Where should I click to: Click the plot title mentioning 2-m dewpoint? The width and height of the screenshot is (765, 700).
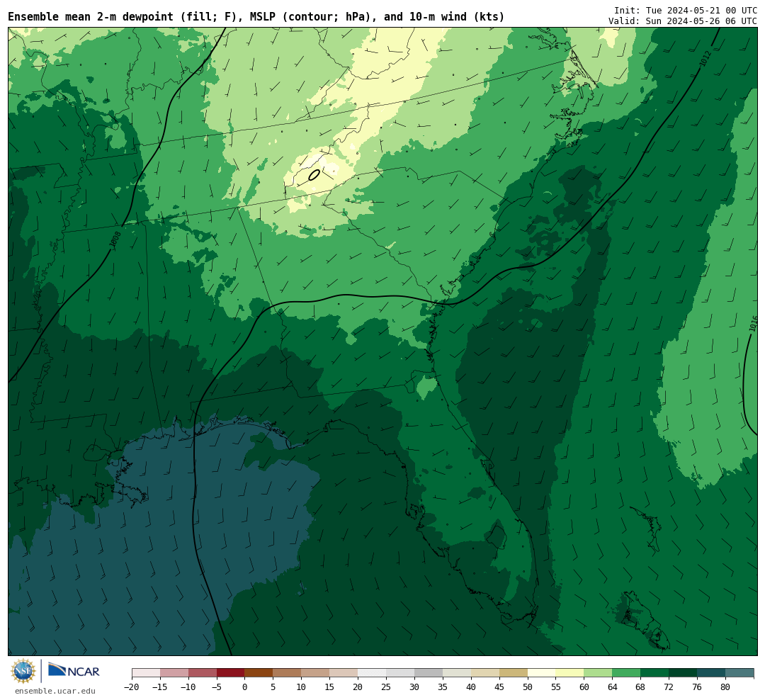click(x=256, y=16)
